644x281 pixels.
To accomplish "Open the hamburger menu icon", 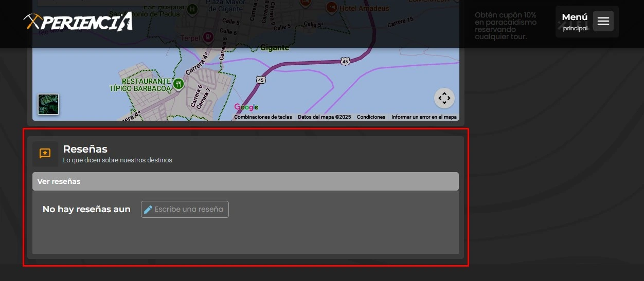I will 603,21.
